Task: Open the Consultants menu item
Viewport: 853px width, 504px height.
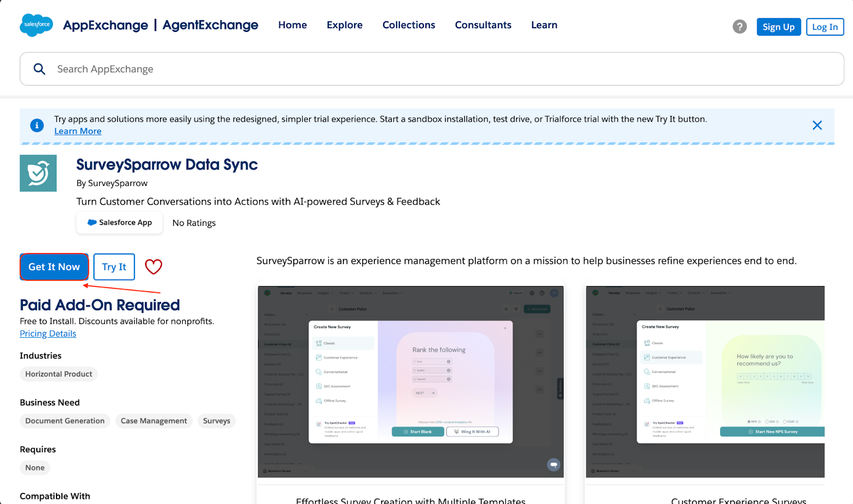Action: coord(483,25)
